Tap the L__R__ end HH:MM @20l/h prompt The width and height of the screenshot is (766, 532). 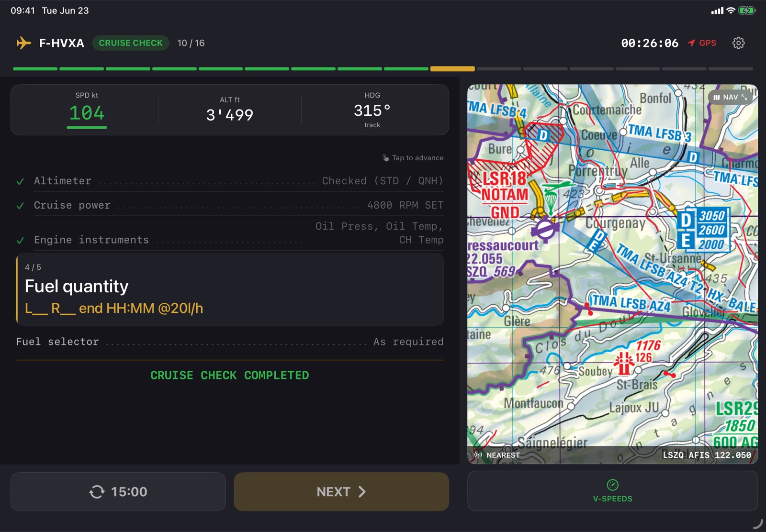click(x=114, y=309)
